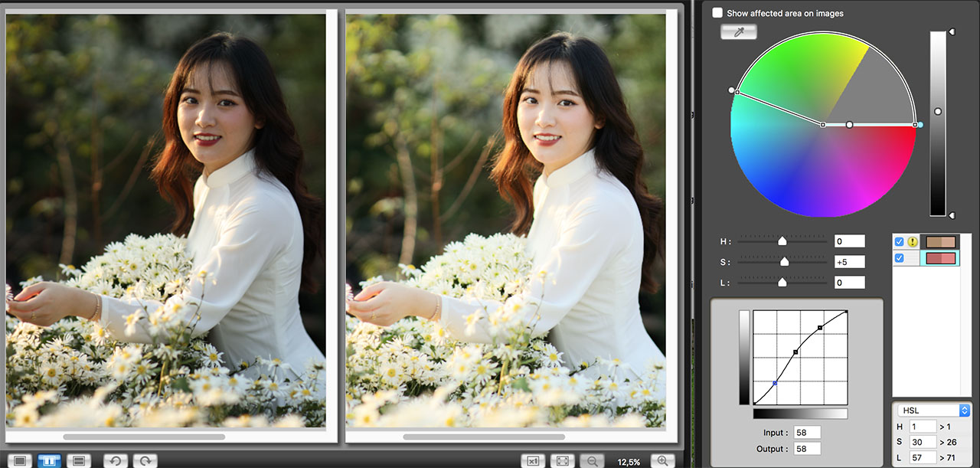The image size is (980, 468).
Task: Rotate the image clockwise
Action: click(145, 460)
